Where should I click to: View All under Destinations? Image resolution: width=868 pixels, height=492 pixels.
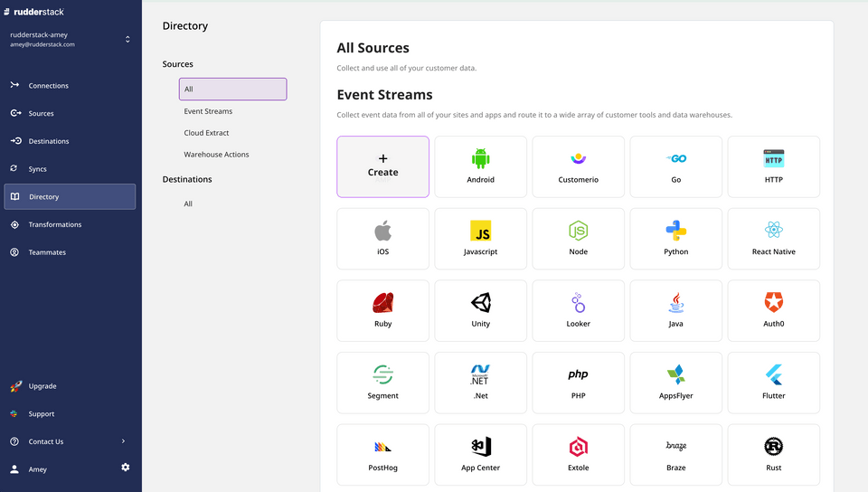point(188,203)
